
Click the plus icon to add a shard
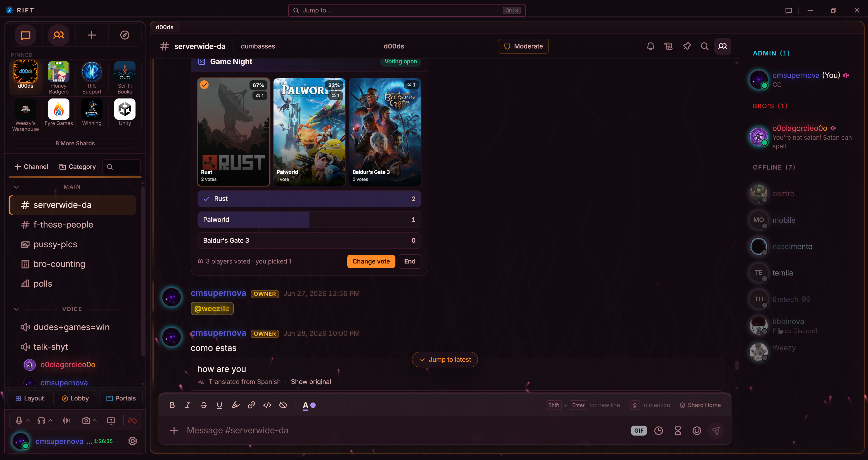92,35
